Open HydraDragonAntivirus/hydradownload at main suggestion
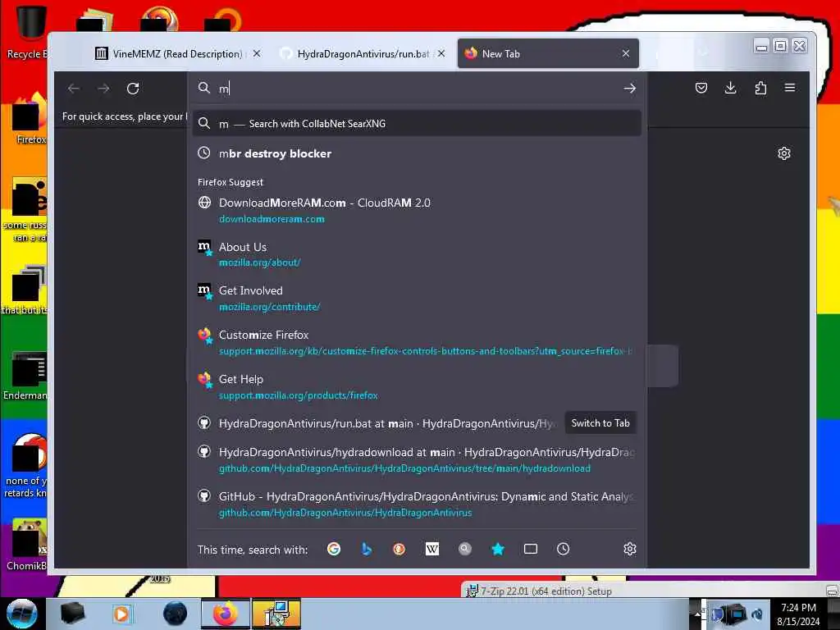This screenshot has height=630, width=840. pyautogui.click(x=417, y=459)
